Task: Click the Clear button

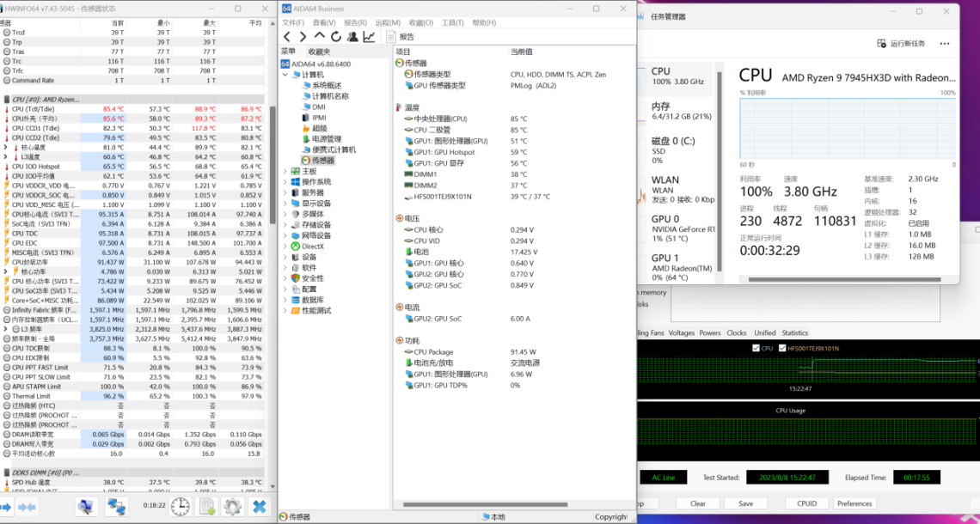Action: coord(698,503)
